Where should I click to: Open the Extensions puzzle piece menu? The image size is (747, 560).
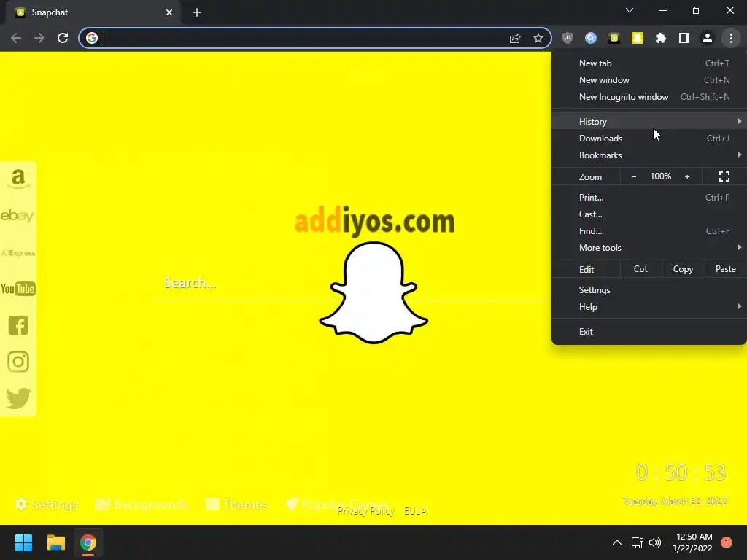point(661,38)
